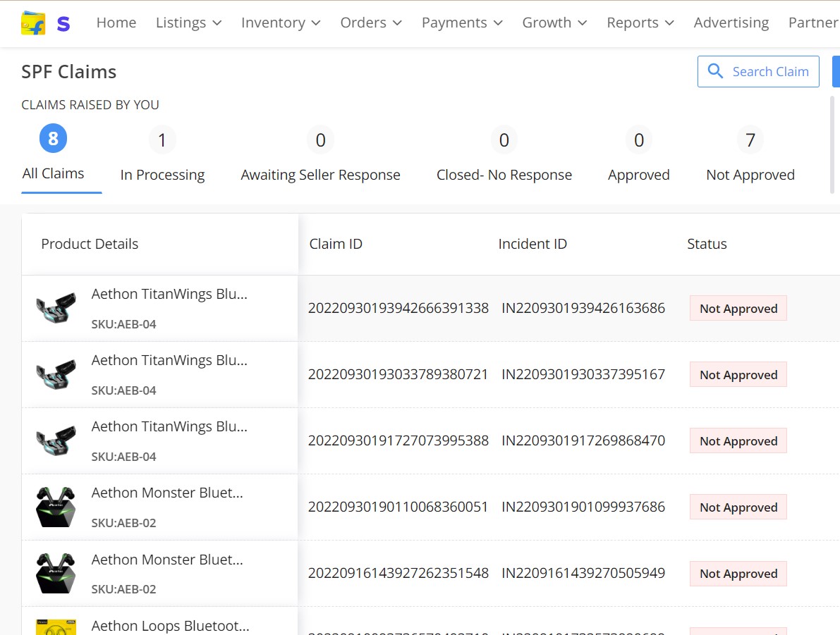Image resolution: width=840 pixels, height=635 pixels.
Task: Click SKU:AEB-04 for claim ending 380721
Action: [x=123, y=390]
